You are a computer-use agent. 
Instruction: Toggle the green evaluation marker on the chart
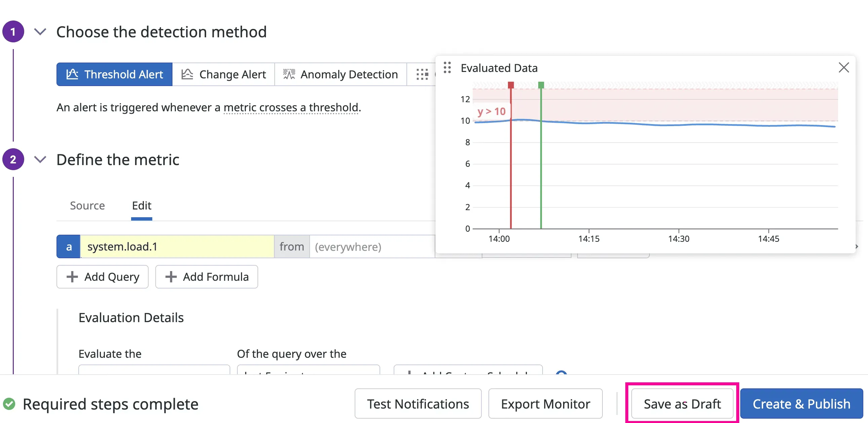point(541,85)
